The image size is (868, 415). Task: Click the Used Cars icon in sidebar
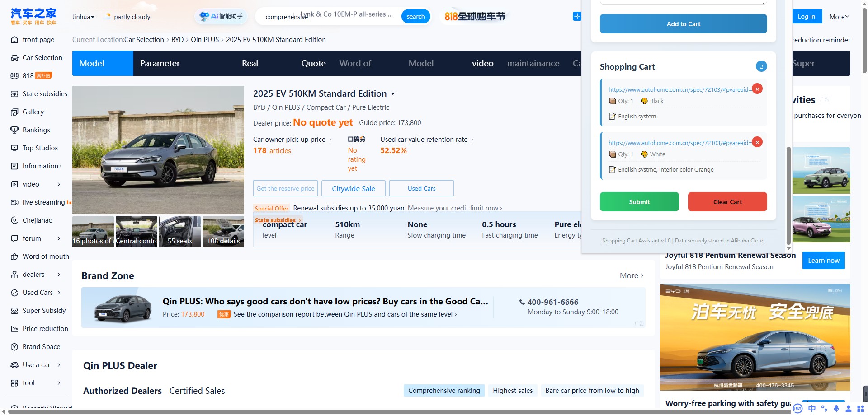pos(14,293)
